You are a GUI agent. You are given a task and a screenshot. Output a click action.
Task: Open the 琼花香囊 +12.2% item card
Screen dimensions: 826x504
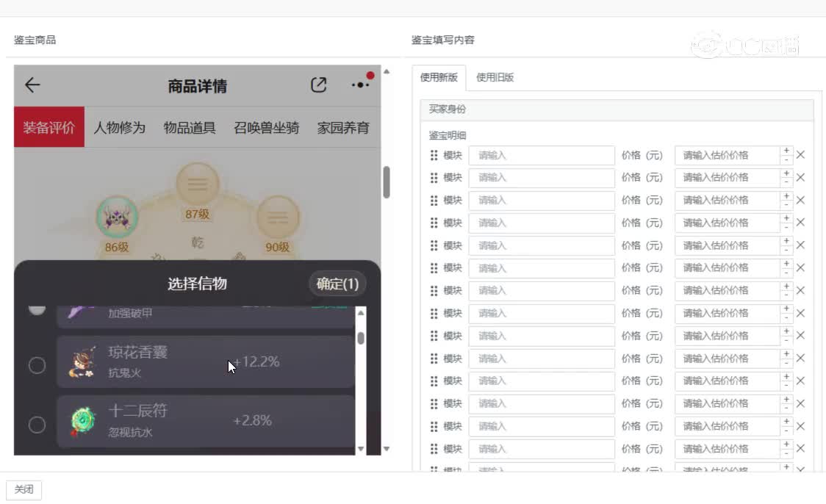pos(206,362)
